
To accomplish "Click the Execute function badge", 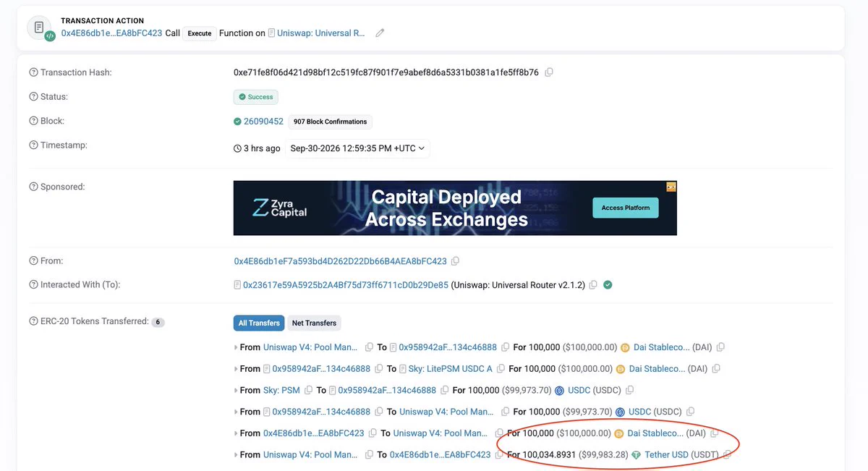I will (200, 33).
